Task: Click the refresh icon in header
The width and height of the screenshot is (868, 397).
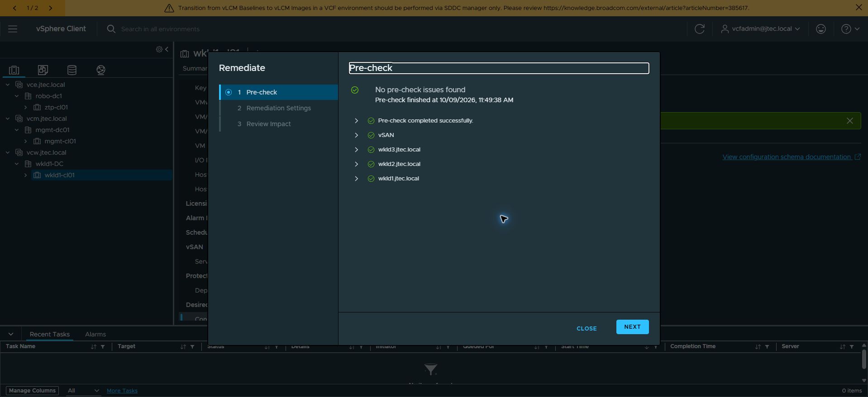Action: coord(699,29)
